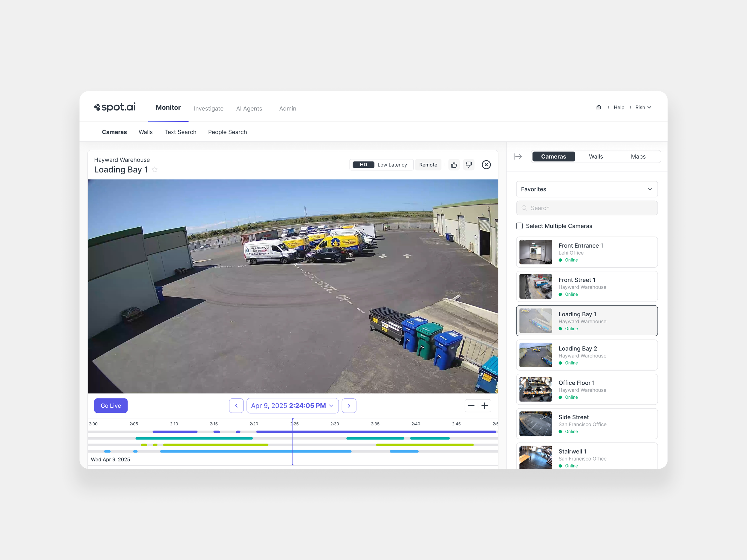The height and width of the screenshot is (560, 747).
Task: Collapse the right camera panel with the arrow icon
Action: point(518,156)
